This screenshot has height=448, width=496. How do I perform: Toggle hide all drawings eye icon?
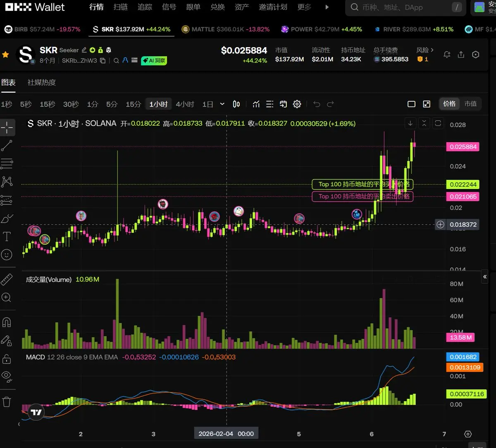pos(7,376)
